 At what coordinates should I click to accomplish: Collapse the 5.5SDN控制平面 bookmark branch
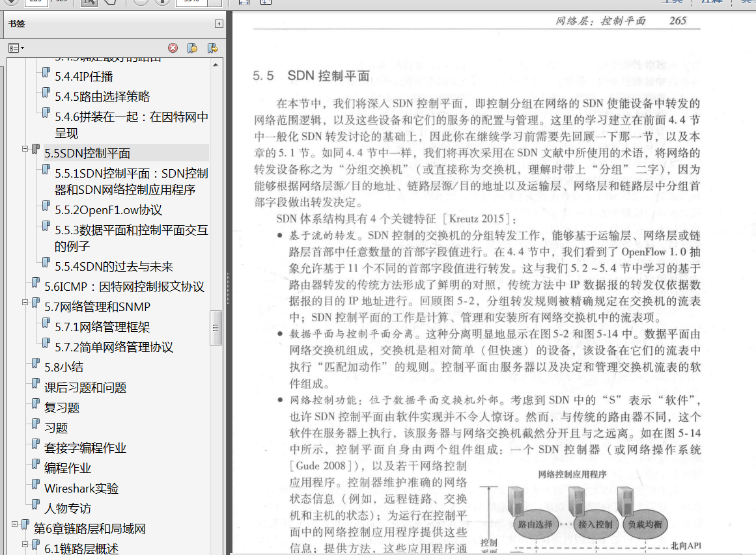tap(25, 149)
